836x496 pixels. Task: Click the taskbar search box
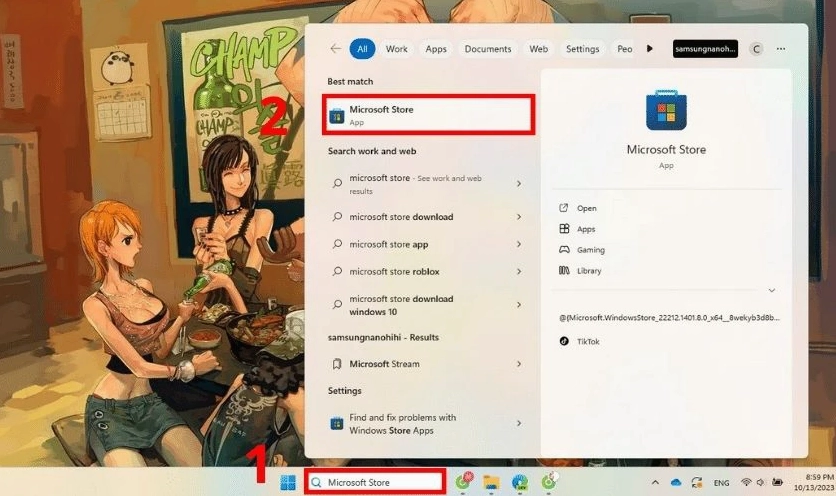tap(375, 482)
